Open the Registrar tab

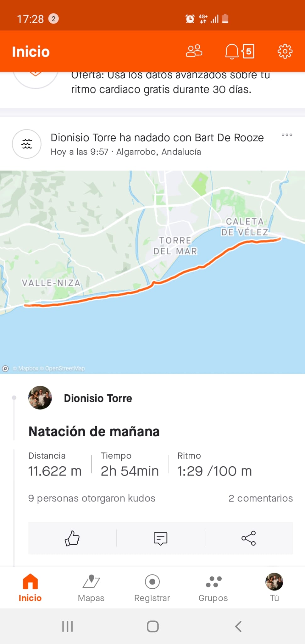click(x=152, y=588)
